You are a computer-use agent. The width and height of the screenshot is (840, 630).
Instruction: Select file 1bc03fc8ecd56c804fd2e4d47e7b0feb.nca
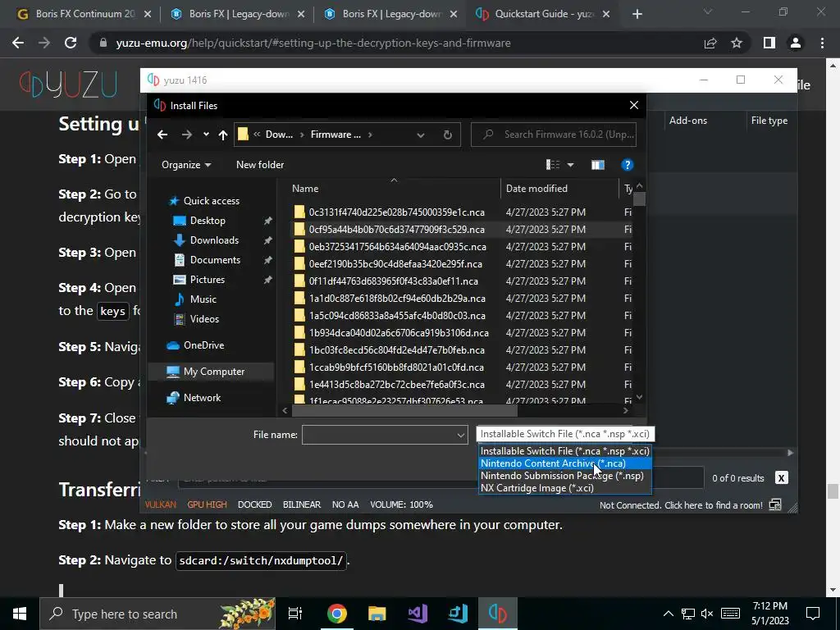pos(396,349)
